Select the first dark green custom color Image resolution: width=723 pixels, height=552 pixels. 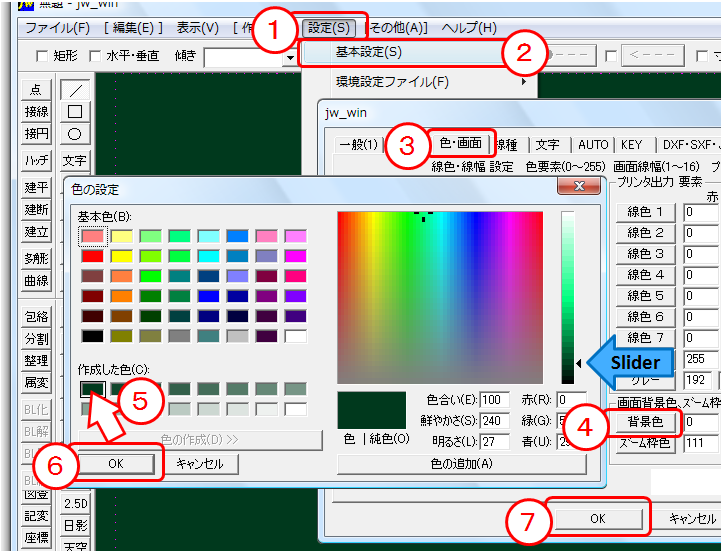(x=93, y=389)
